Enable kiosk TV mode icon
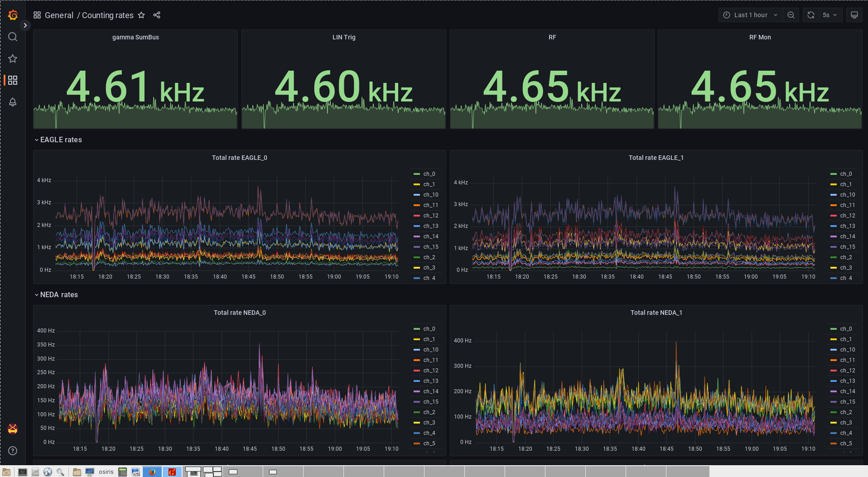Screen dimensions: 868x477 (x=854, y=15)
